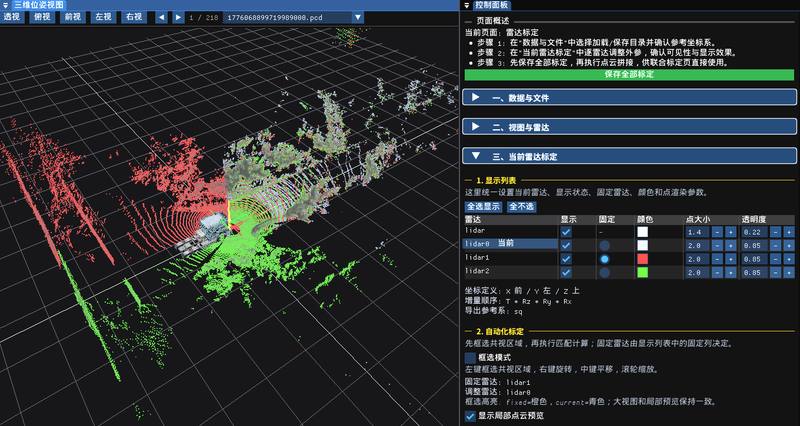Go to previous point cloud frame
This screenshot has height=426, width=800.
tap(161, 17)
